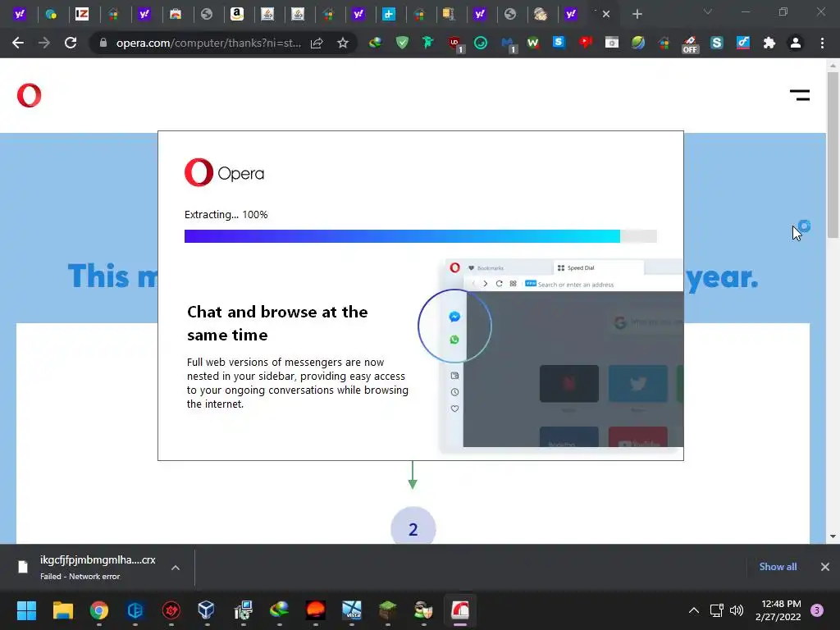The image size is (840, 630).
Task: Open the page's hamburger menu
Action: 799,95
